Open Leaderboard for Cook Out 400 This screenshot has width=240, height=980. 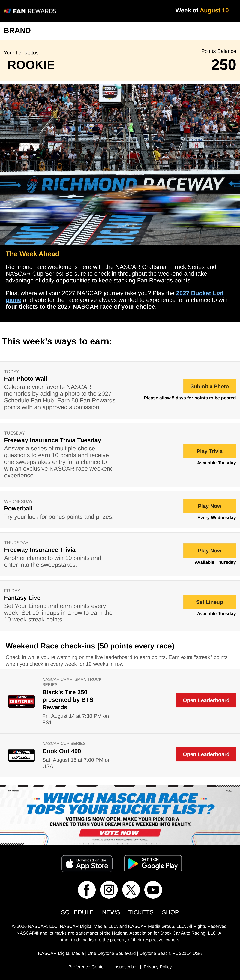(x=206, y=754)
